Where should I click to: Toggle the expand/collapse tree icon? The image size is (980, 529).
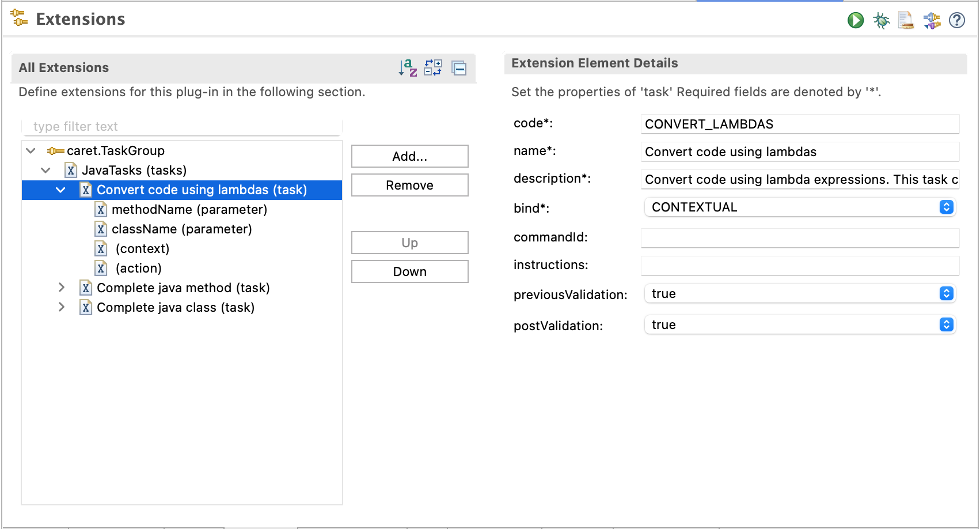(x=433, y=68)
